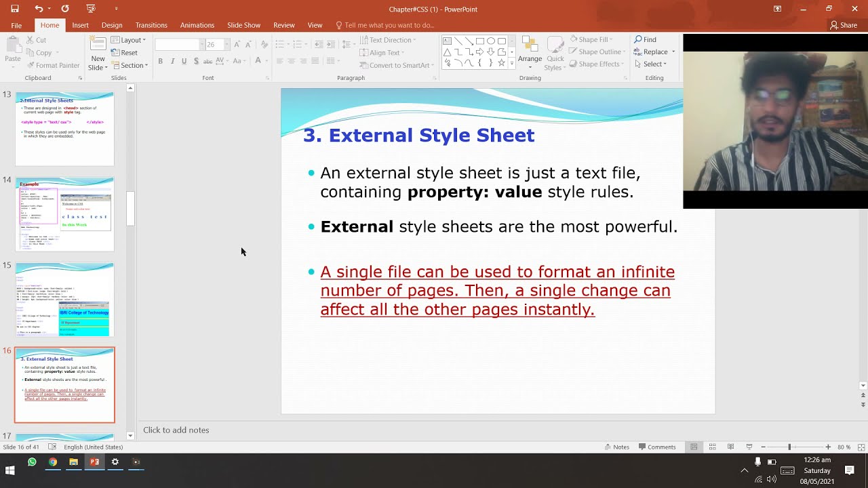Switch to the Slide Show tab
The width and height of the screenshot is (868, 488).
click(x=243, y=25)
